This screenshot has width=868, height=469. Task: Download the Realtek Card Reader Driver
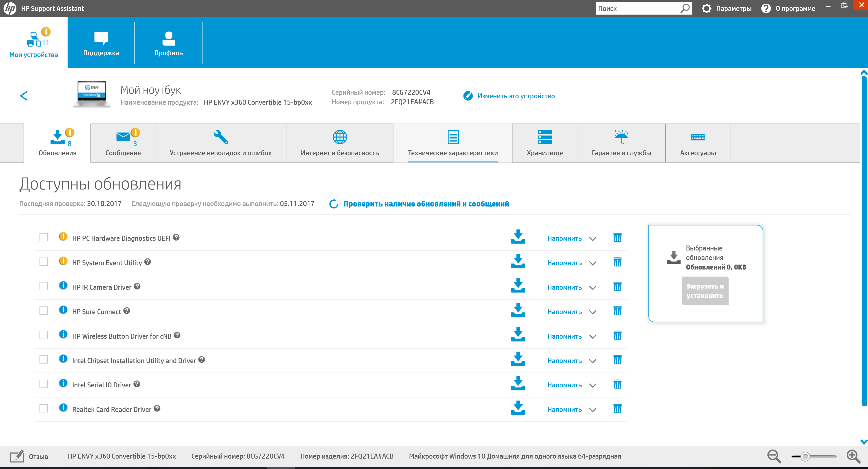point(518,408)
